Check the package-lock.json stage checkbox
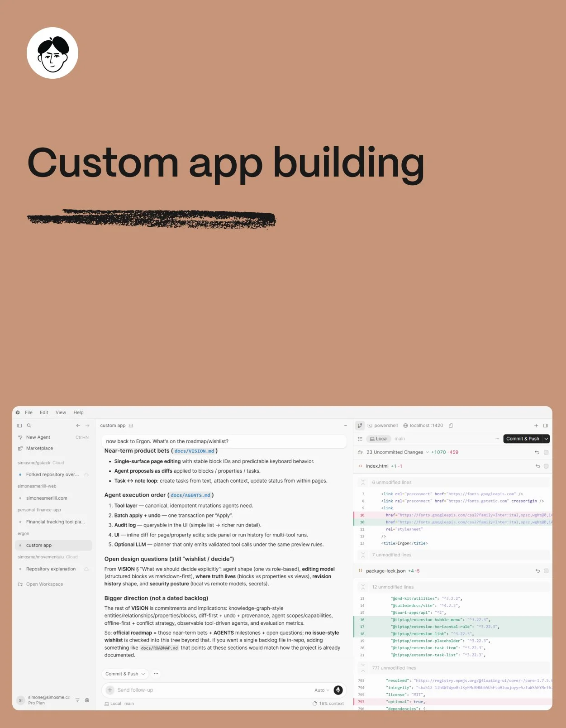The image size is (566, 728). pos(546,571)
